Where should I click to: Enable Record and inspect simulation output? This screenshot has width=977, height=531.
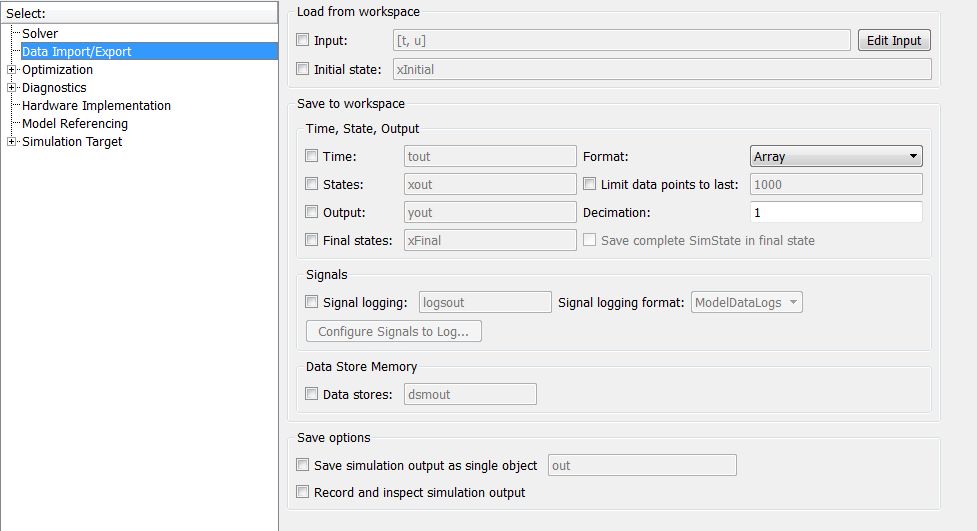coord(304,493)
